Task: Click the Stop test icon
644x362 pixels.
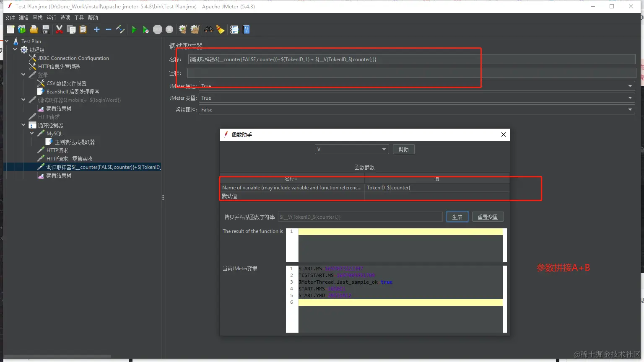Action: click(158, 29)
